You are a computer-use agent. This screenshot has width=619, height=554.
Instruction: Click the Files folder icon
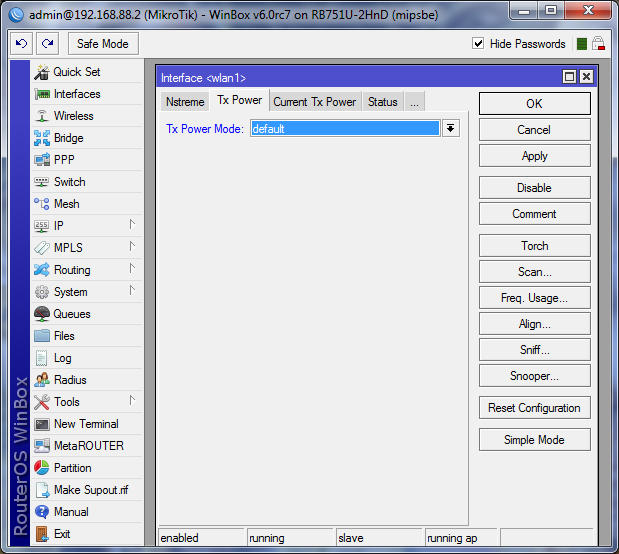41,336
